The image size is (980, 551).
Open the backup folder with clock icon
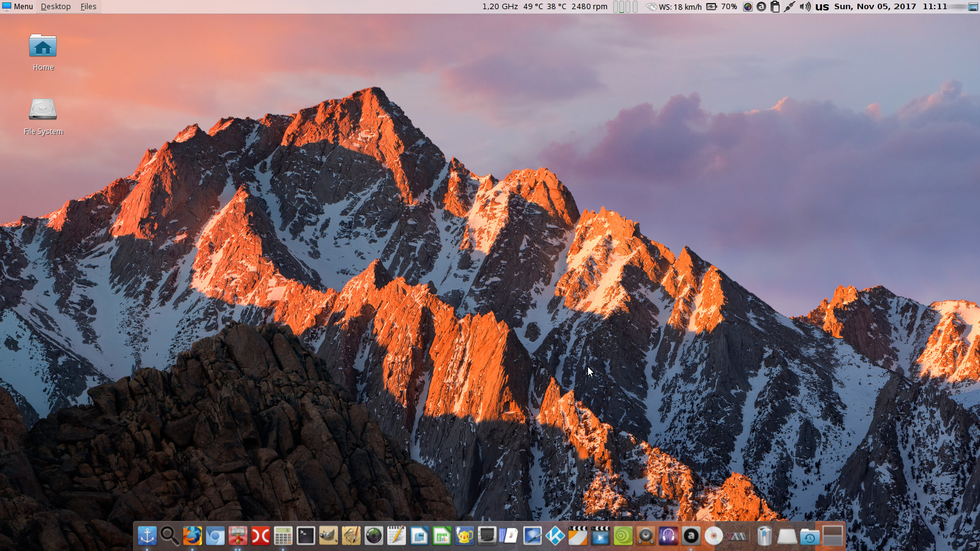[810, 536]
